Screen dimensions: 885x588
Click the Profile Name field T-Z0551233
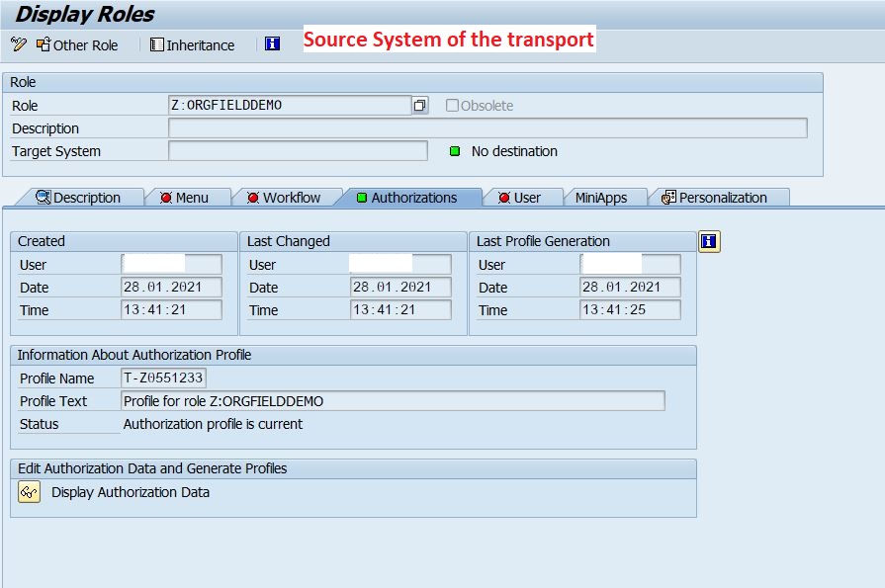[163, 378]
